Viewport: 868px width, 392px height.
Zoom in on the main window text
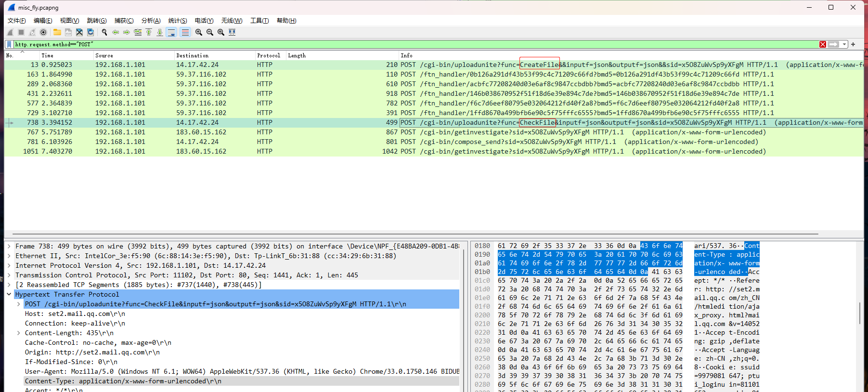(x=199, y=32)
